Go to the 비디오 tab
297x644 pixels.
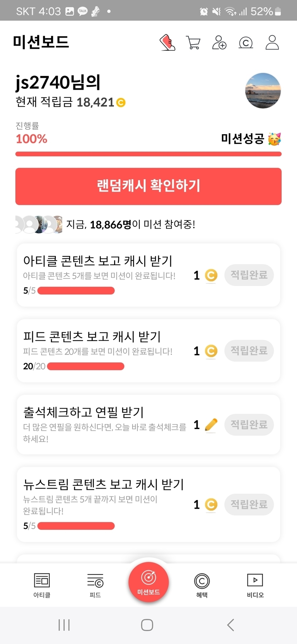(x=255, y=585)
